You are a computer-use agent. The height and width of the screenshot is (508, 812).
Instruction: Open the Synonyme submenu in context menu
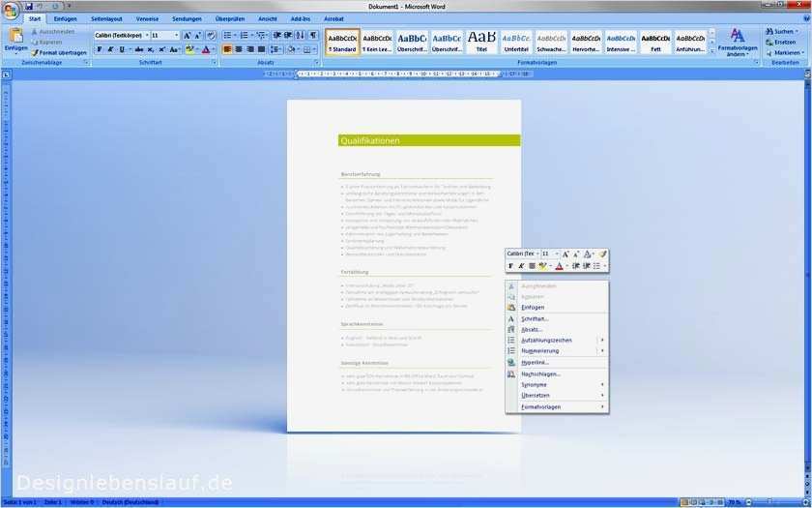[x=557, y=385]
